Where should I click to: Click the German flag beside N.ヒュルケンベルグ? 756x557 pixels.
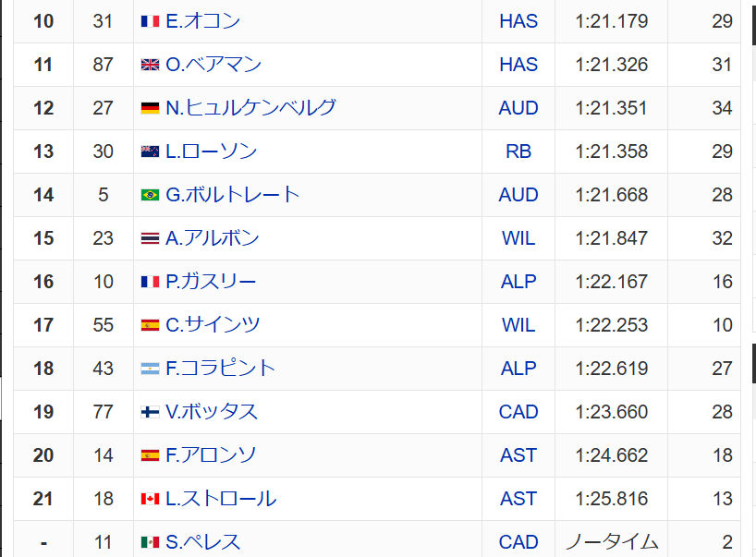click(150, 108)
